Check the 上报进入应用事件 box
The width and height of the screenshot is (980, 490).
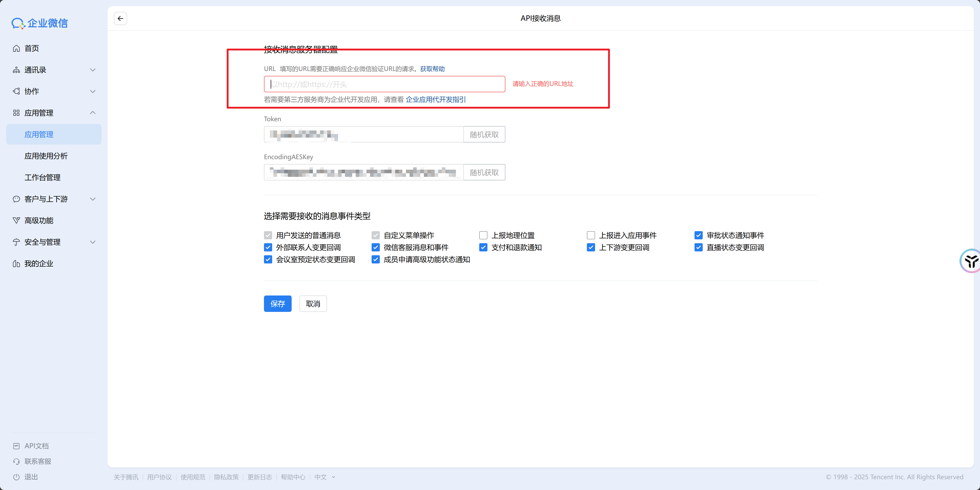tap(591, 235)
